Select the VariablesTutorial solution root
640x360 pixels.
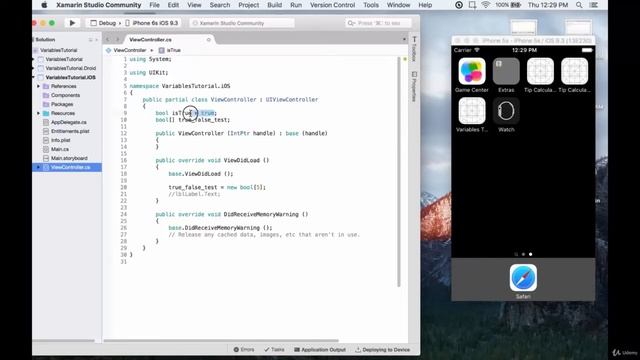(58, 50)
